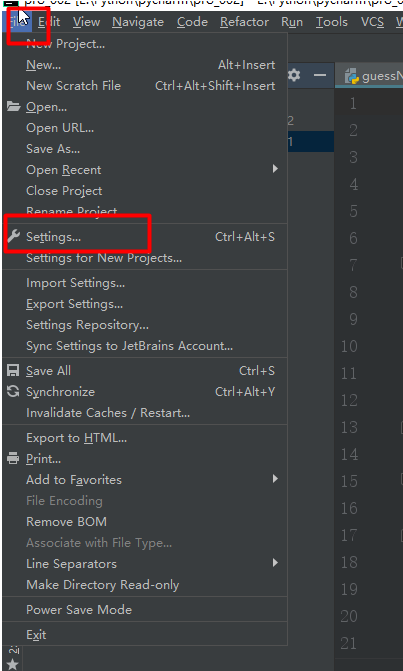Open the Refactor menu
Screen dimensions: 403x671
coord(244,22)
